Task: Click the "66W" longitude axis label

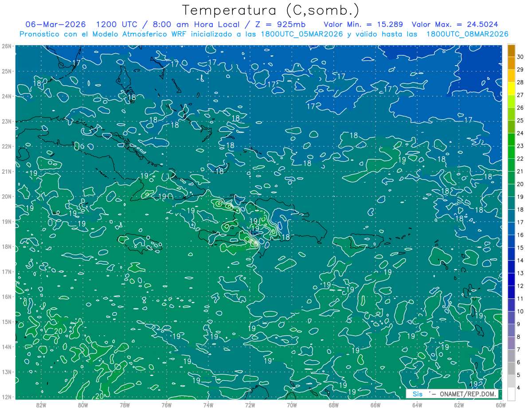Action: (375, 405)
